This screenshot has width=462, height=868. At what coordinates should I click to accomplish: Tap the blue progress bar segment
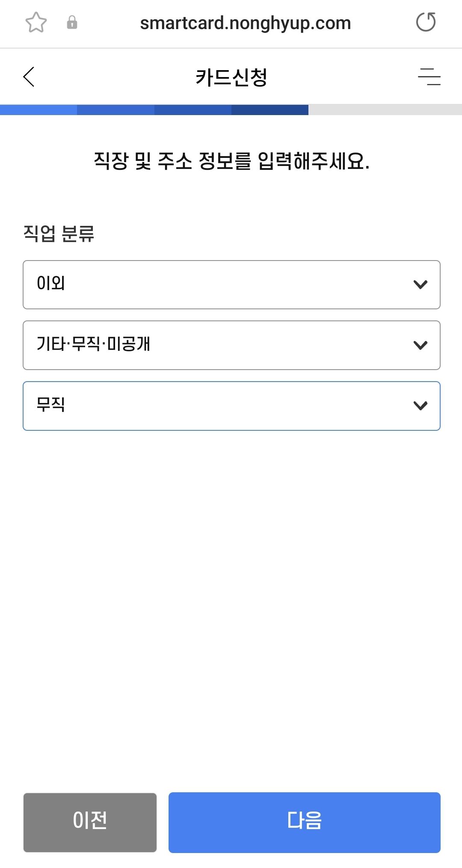(154, 110)
